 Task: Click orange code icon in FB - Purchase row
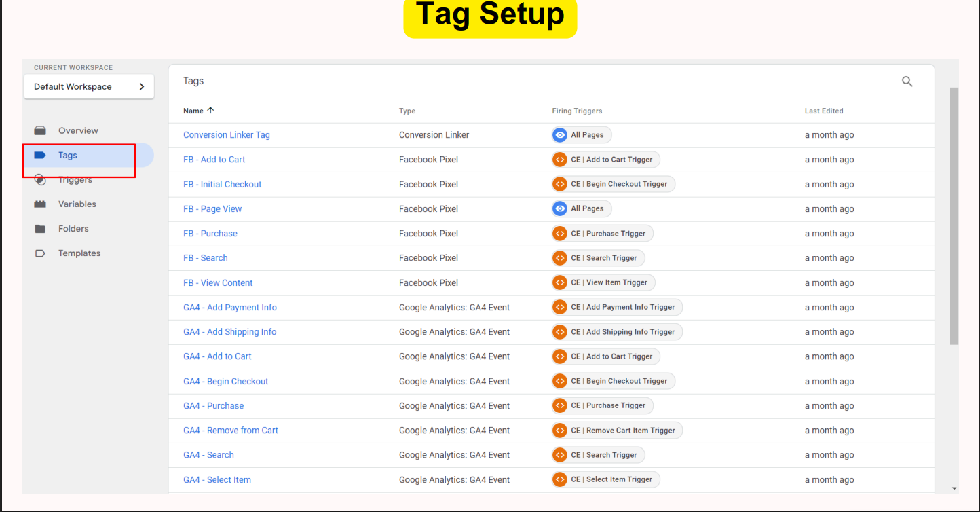click(x=560, y=234)
